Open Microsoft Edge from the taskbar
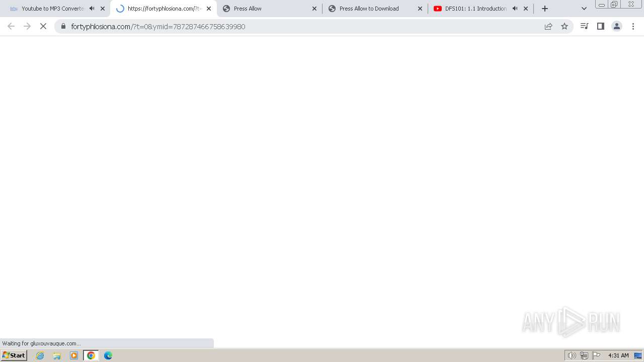 point(108,355)
